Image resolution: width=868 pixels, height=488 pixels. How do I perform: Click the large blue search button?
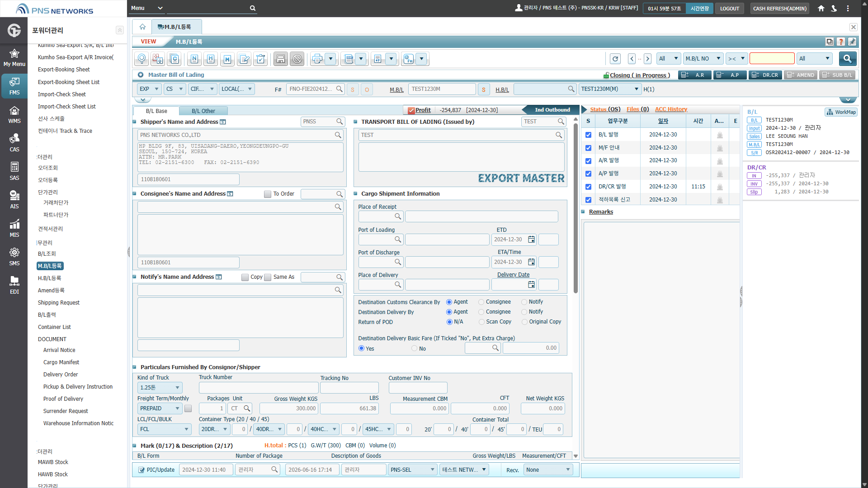(x=847, y=59)
